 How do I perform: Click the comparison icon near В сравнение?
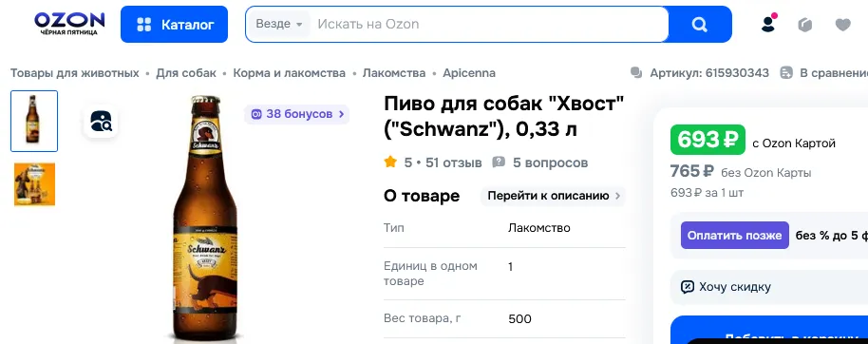[x=786, y=73]
